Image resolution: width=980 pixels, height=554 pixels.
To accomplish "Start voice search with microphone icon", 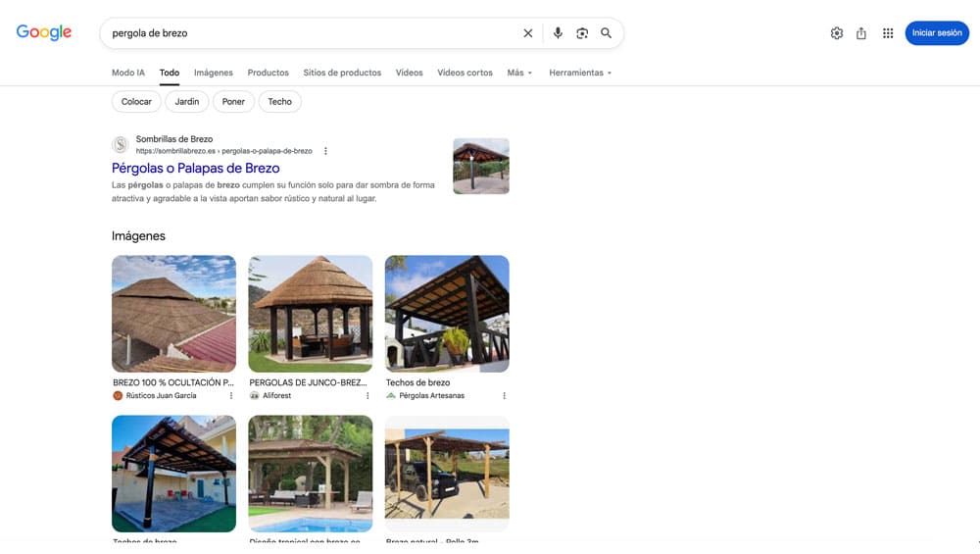I will click(x=558, y=33).
